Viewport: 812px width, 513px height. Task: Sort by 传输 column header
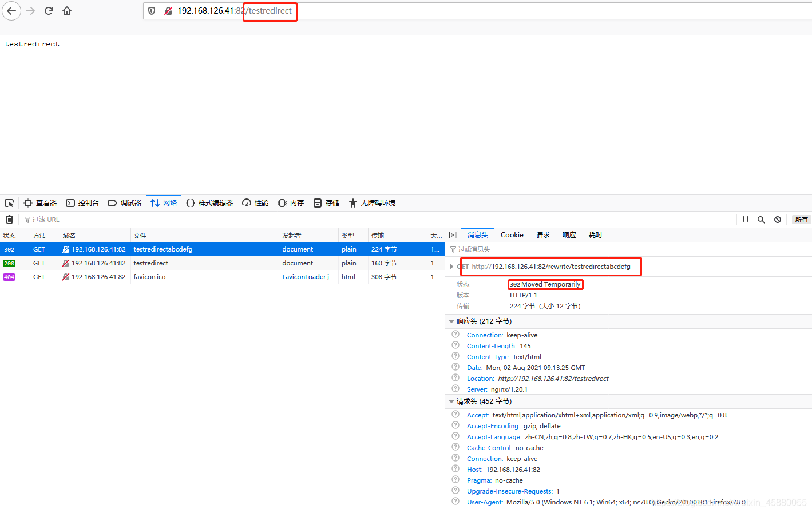click(398, 236)
